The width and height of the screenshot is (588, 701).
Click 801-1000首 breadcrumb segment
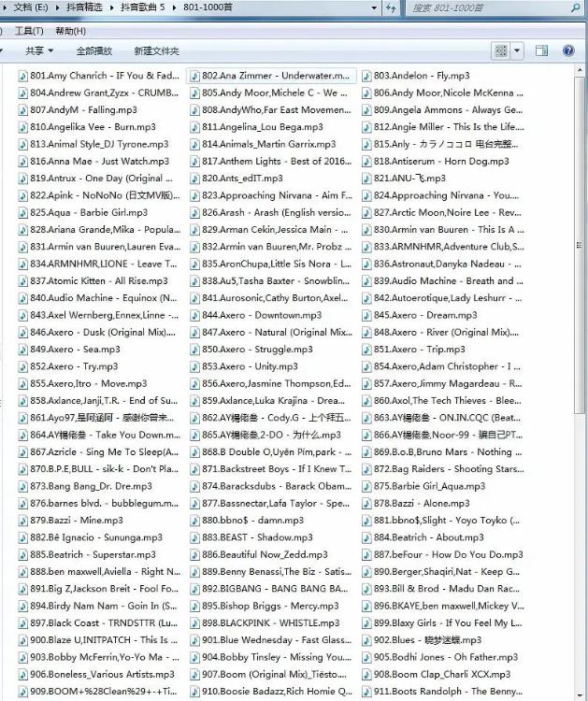click(x=208, y=7)
